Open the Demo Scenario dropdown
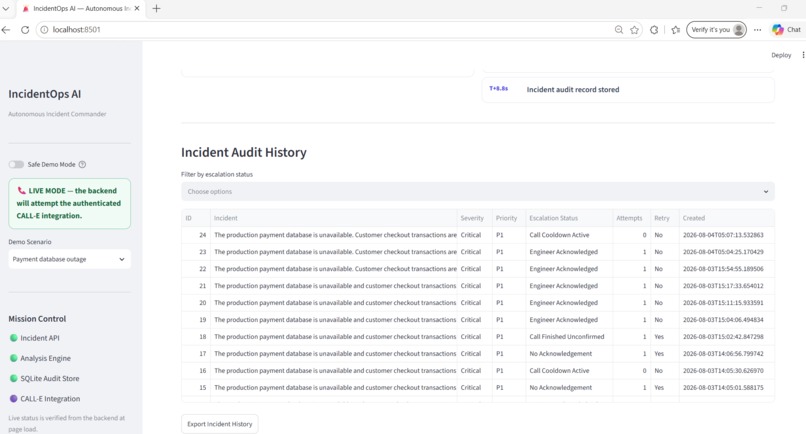806x434 pixels. (x=69, y=259)
